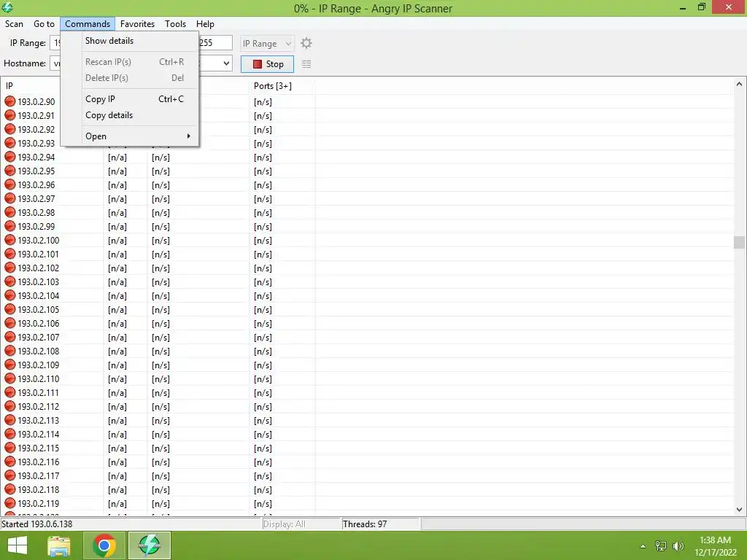Click the red status icon for 193.0.2.103
Screen dimensions: 747x560
10,281
